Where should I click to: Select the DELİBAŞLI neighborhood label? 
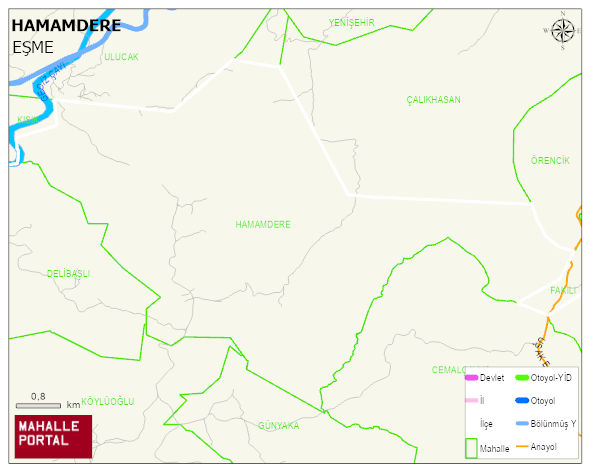[68, 273]
